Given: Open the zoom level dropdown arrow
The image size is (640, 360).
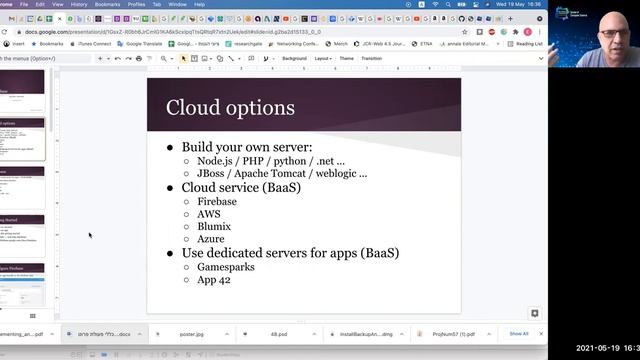Looking at the screenshot, I should pyautogui.click(x=172, y=59).
